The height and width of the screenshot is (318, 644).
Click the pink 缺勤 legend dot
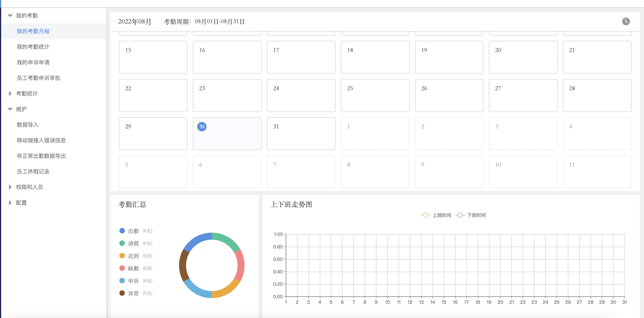point(122,268)
